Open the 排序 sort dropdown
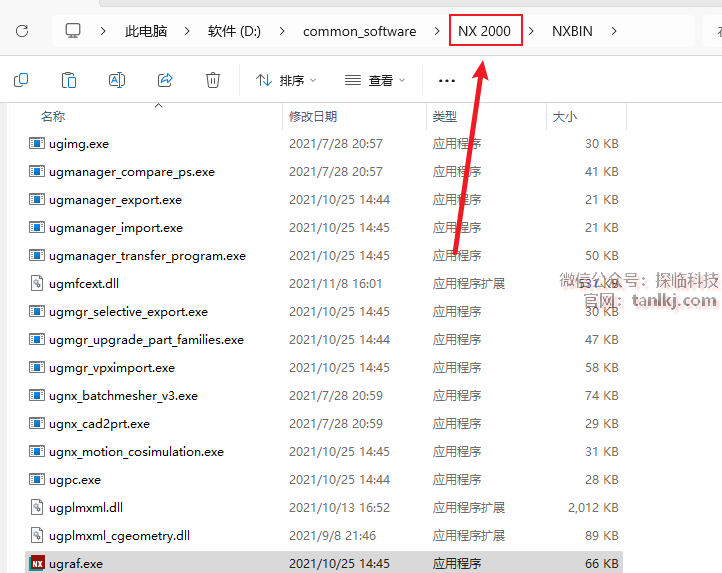This screenshot has width=722, height=573. coord(286,80)
